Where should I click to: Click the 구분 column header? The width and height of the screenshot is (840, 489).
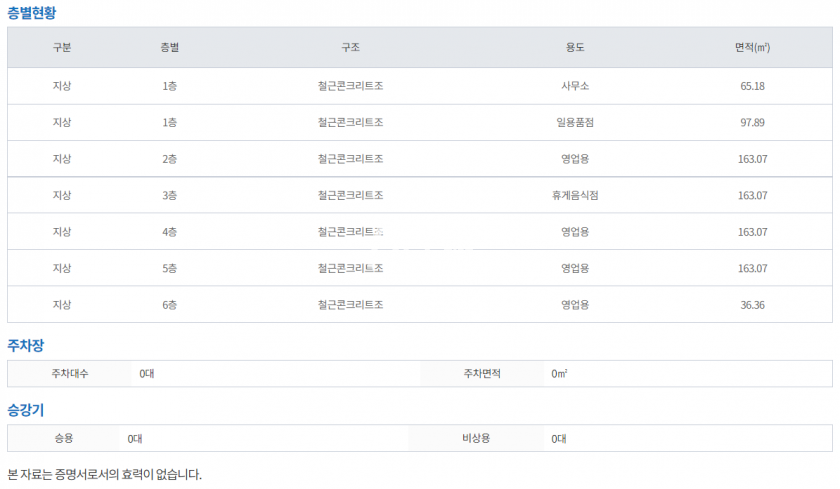coord(62,48)
